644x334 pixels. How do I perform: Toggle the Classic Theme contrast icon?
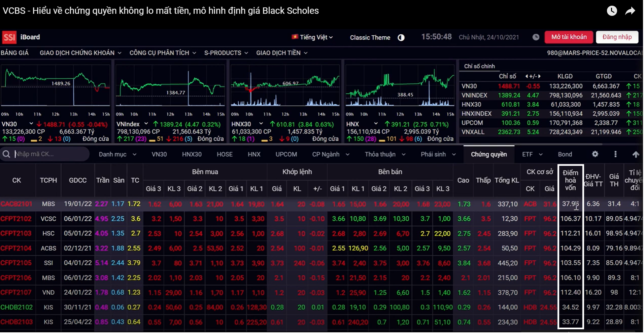pyautogui.click(x=401, y=38)
